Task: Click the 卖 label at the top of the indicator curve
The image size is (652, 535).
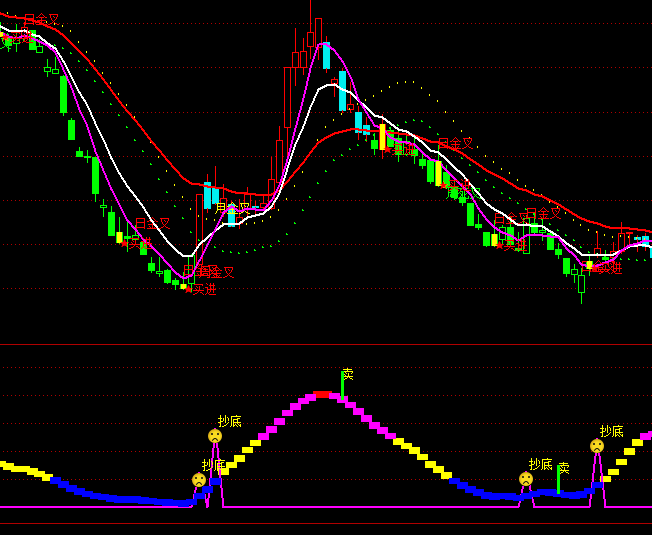Action: [348, 374]
